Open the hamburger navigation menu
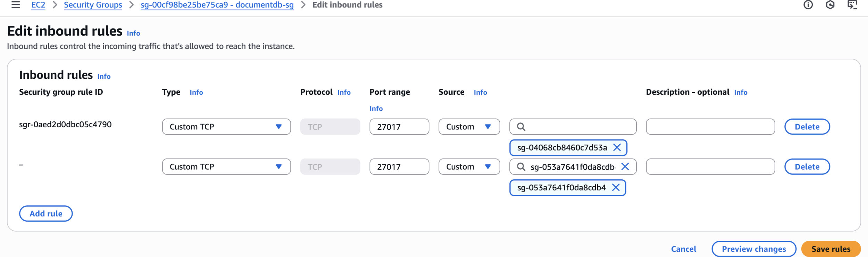This screenshot has width=868, height=257. [x=16, y=5]
